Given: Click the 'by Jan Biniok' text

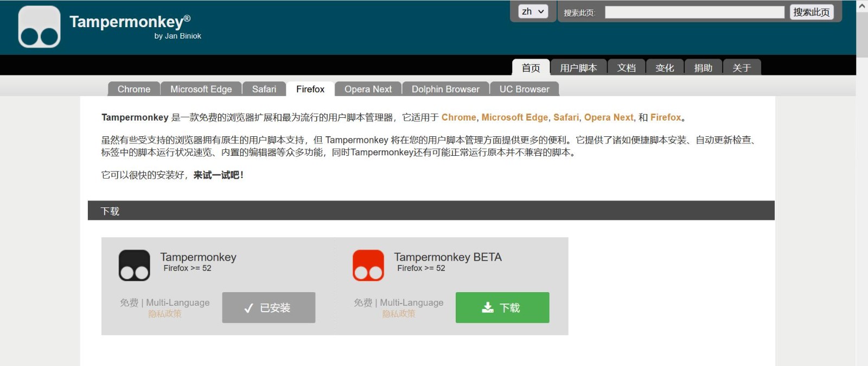Looking at the screenshot, I should 178,36.
